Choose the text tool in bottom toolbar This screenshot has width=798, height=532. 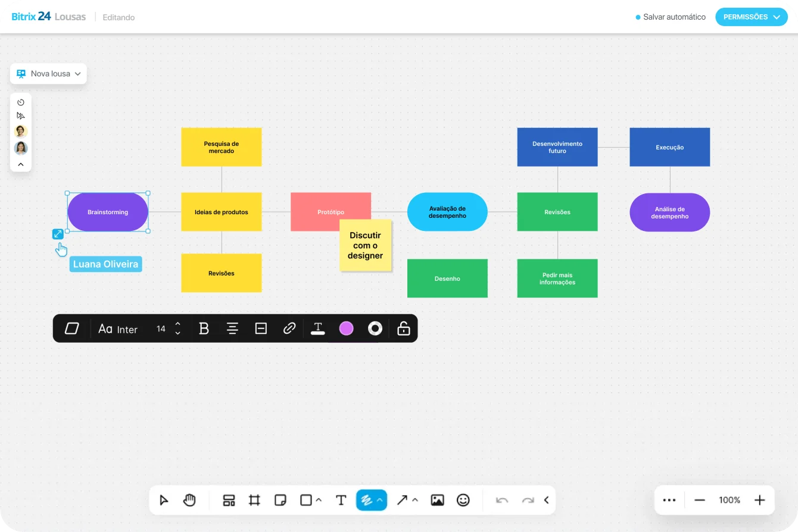click(341, 500)
